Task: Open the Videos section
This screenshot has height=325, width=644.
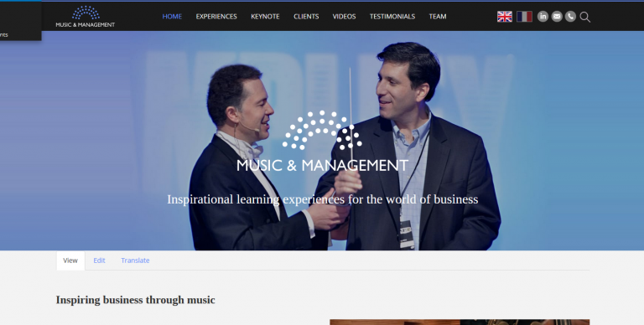Action: [344, 17]
